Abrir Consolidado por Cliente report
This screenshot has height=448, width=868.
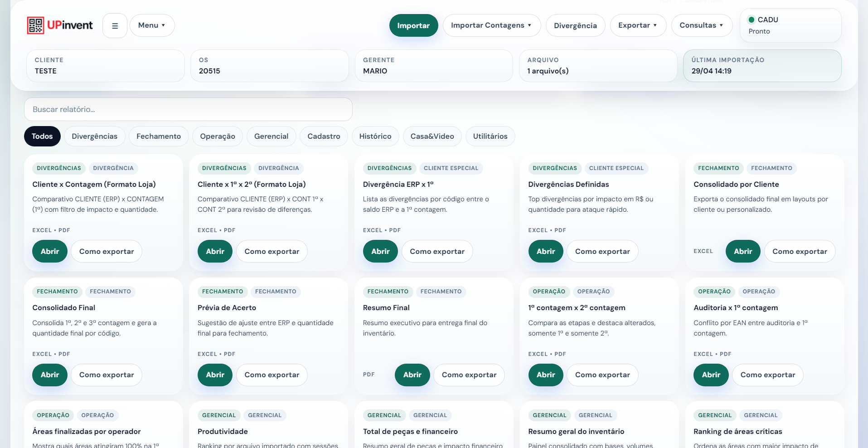coord(743,251)
